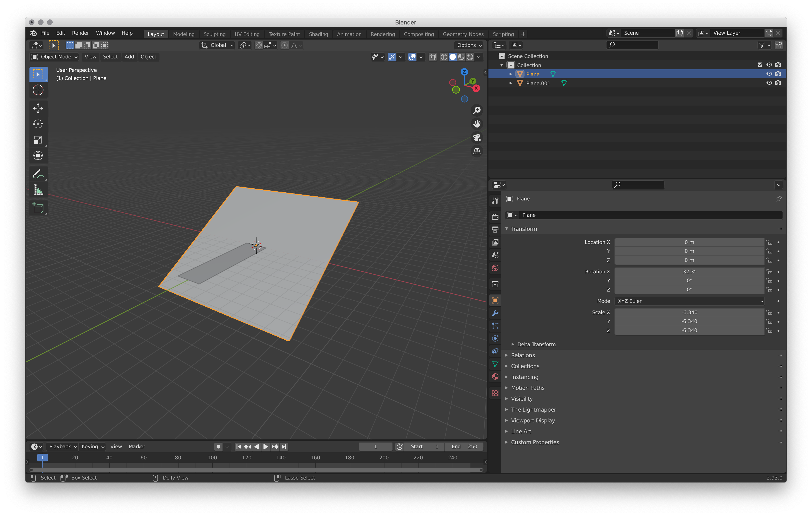Screen dimensions: 812x516
Task: Disable the Collection checkbox in outliner
Action: point(760,64)
